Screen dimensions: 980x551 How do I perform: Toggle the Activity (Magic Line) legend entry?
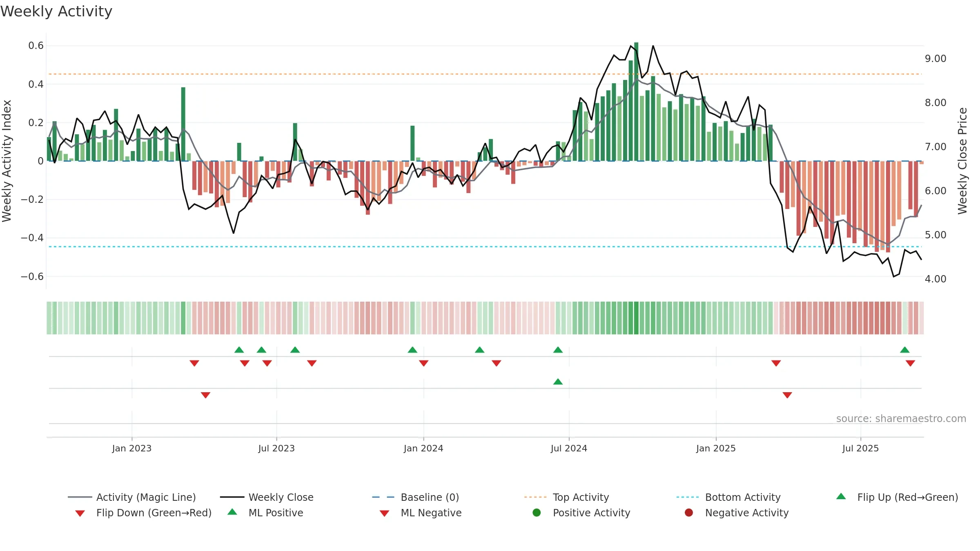(131, 497)
